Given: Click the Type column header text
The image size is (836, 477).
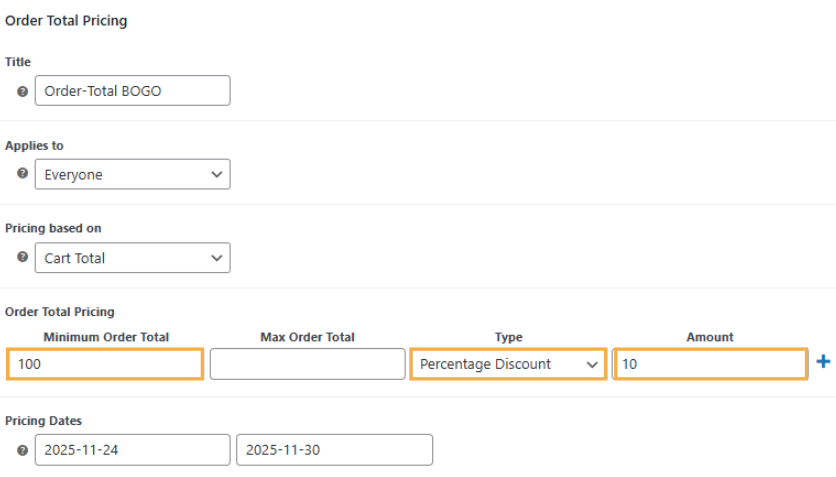Looking at the screenshot, I should tap(508, 337).
